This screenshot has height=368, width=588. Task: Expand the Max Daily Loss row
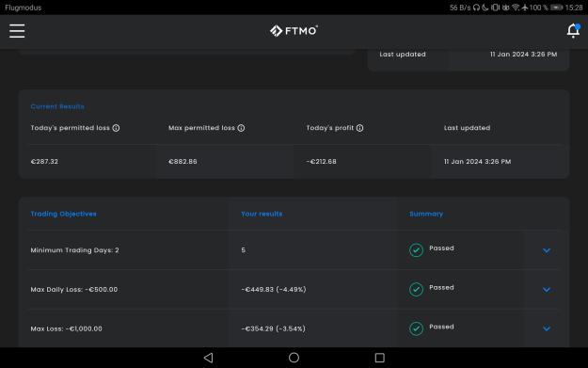point(547,290)
